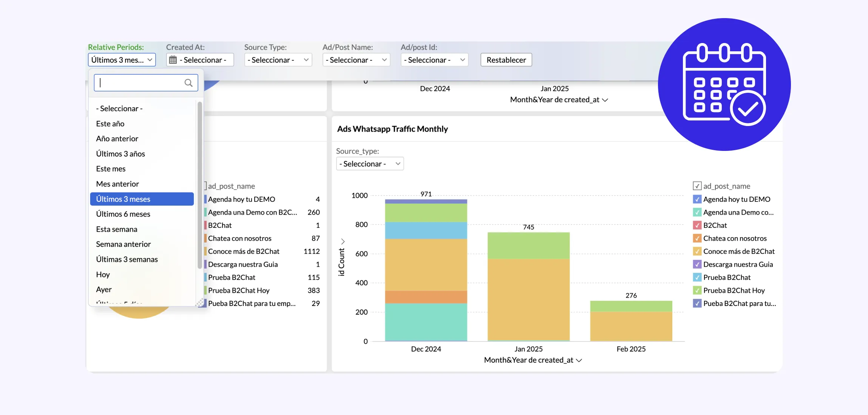
Task: Open the Created At date selector
Action: point(200,60)
